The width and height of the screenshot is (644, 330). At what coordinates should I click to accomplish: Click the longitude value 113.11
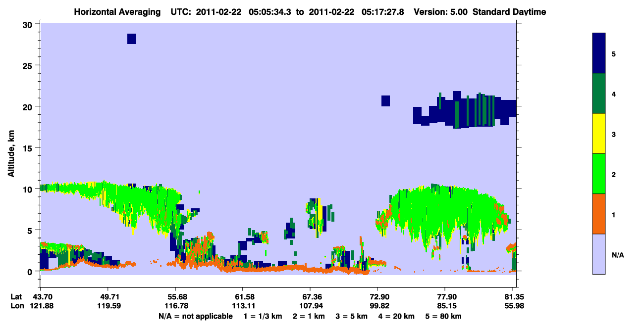(x=243, y=306)
